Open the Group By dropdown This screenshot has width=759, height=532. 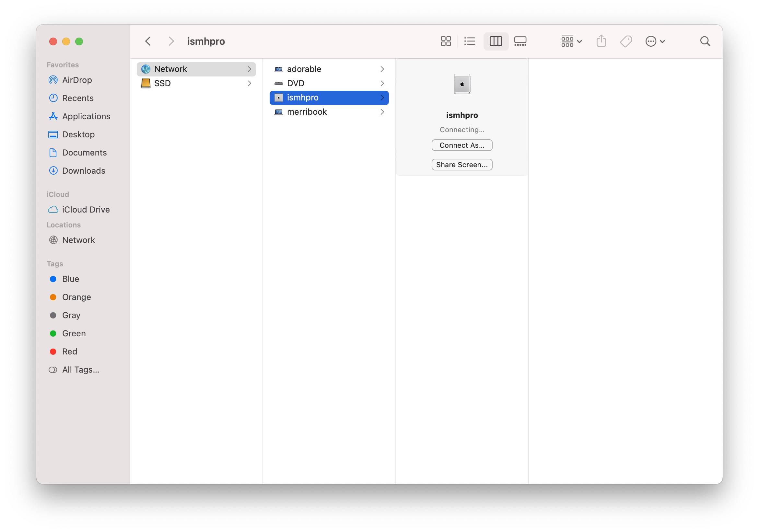(571, 41)
